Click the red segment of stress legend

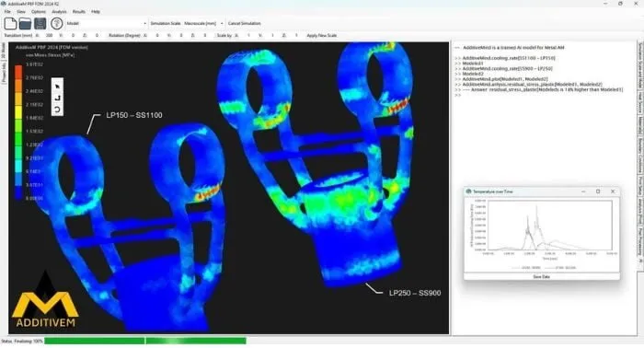pos(18,72)
